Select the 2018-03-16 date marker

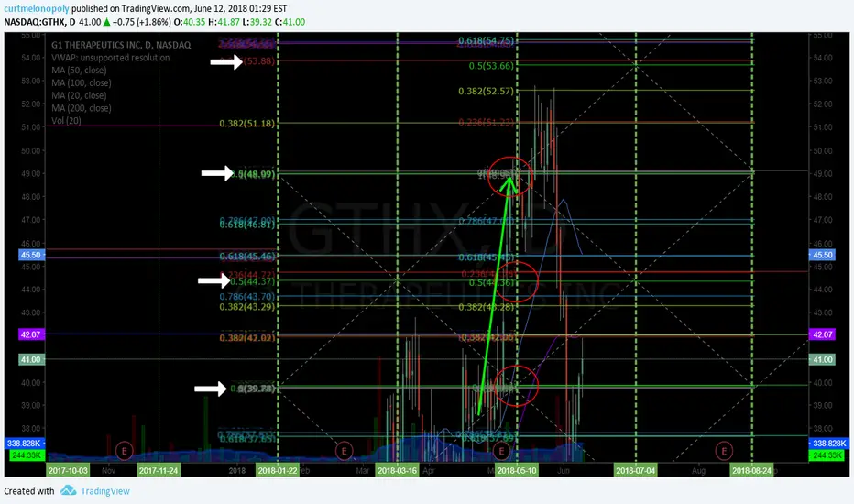[x=397, y=470]
